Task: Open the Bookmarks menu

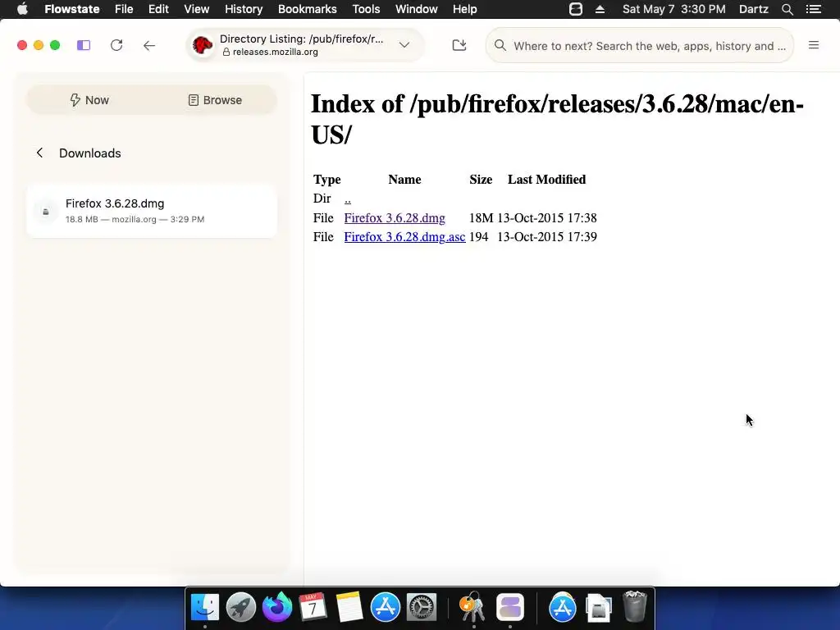Action: click(308, 9)
